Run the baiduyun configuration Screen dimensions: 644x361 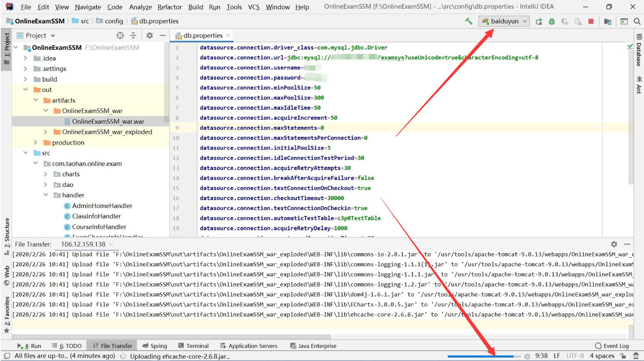(539, 21)
